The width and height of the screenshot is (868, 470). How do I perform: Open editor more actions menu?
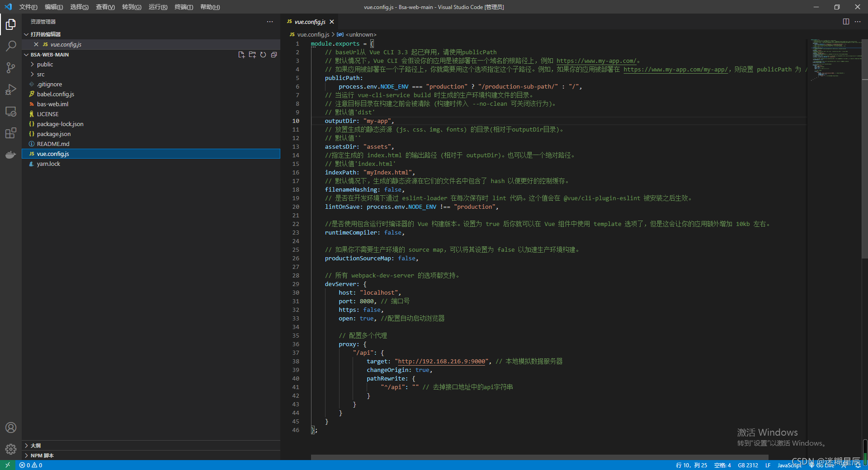858,22
